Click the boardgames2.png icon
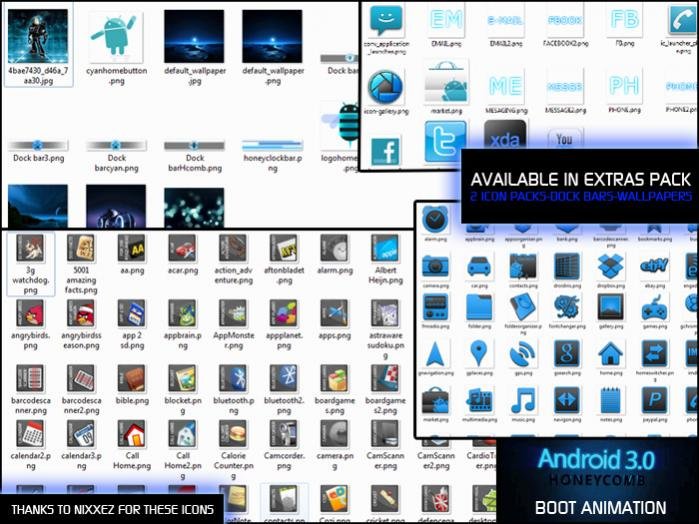 [x=385, y=378]
